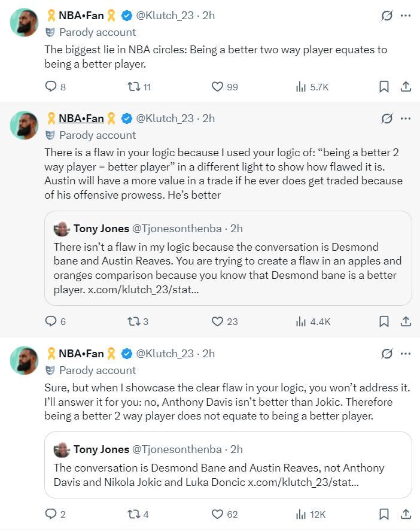This screenshot has height=532, width=420.
Task: Open more options on the second tweet
Action: click(x=406, y=118)
